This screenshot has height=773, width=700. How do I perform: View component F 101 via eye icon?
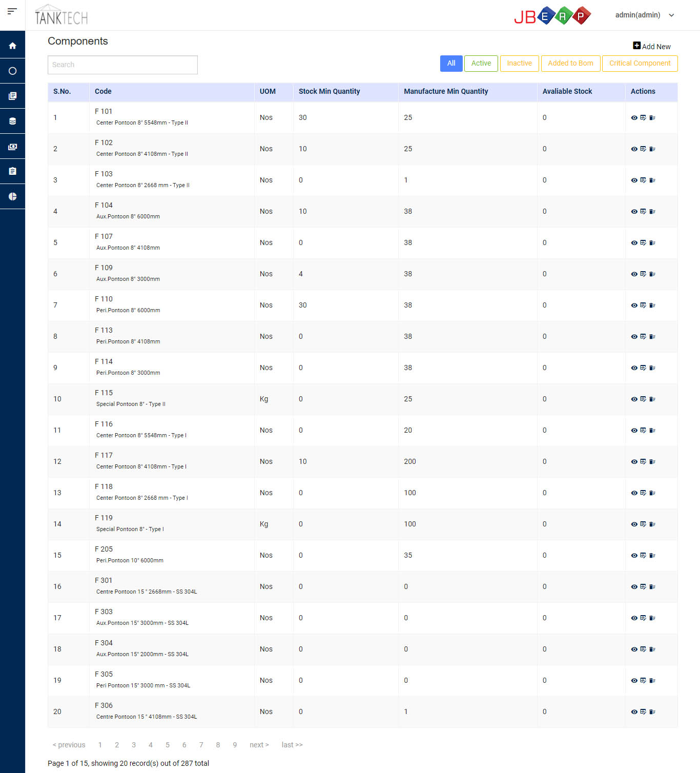pyautogui.click(x=634, y=117)
